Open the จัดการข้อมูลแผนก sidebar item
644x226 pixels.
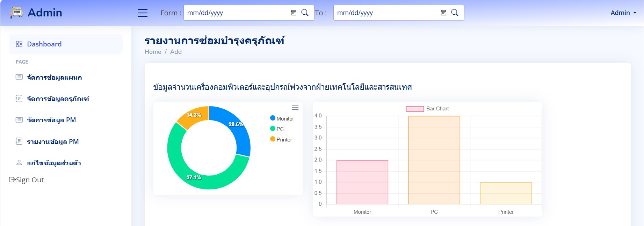(x=54, y=77)
